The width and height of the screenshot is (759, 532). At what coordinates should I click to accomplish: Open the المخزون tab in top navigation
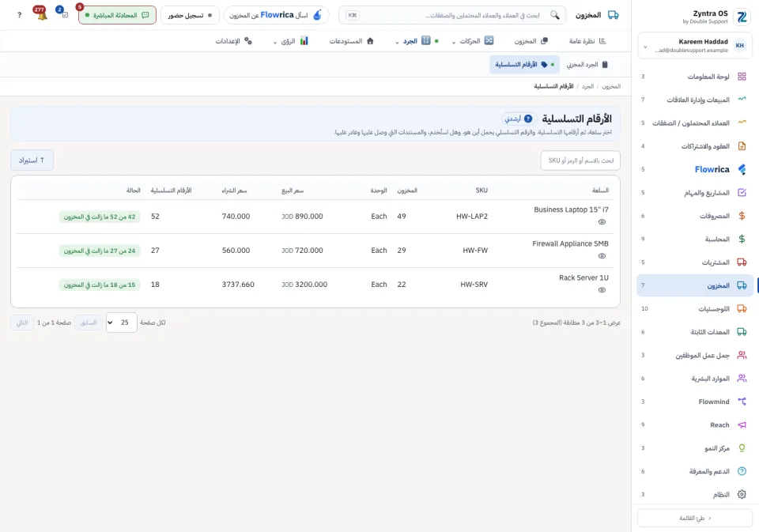(x=531, y=41)
